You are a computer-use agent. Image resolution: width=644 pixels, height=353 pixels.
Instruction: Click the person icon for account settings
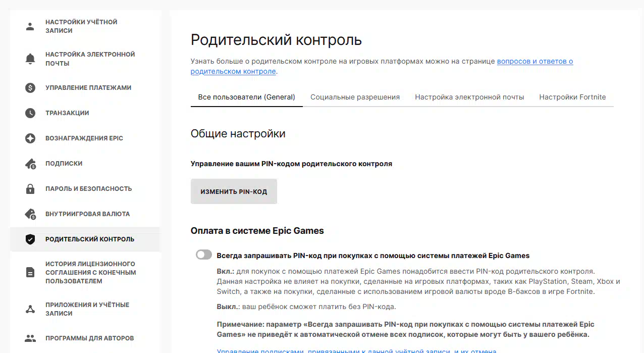tap(30, 26)
